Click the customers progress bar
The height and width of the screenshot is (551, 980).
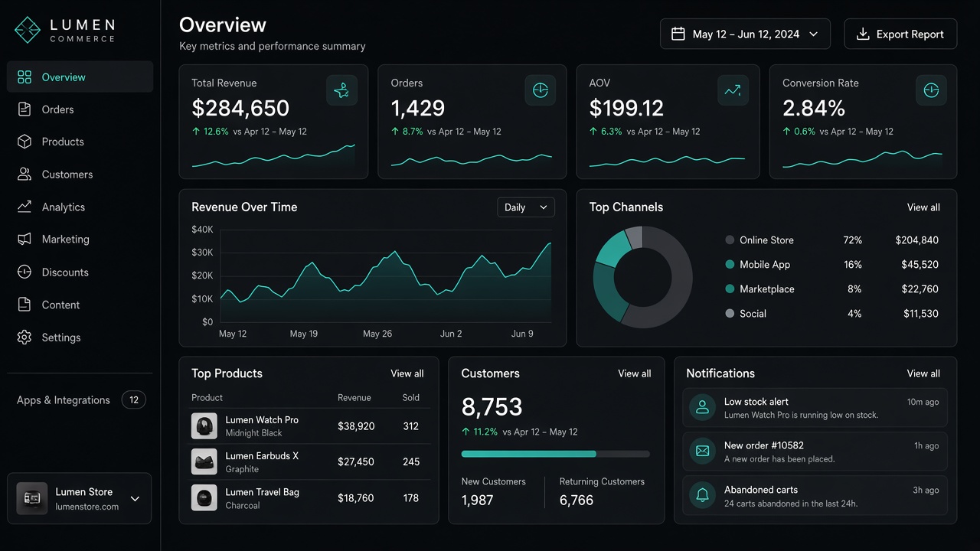click(556, 454)
